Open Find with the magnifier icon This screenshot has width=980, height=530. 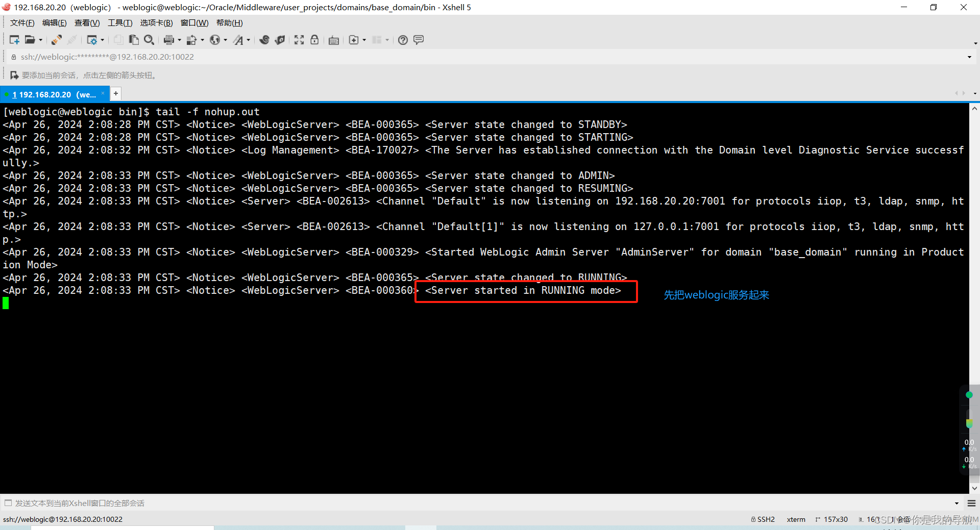(x=149, y=40)
